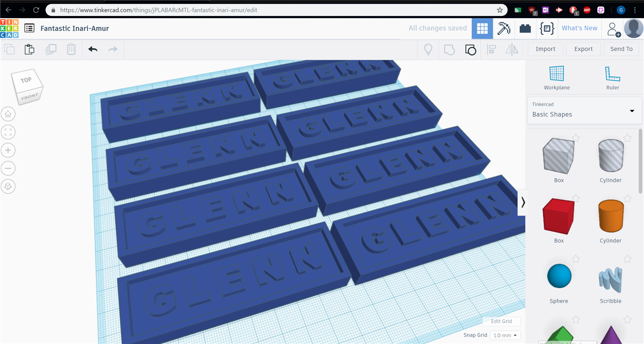Click the ABP Adblock extension icon
Screen dimensions: 644x344
587,10
